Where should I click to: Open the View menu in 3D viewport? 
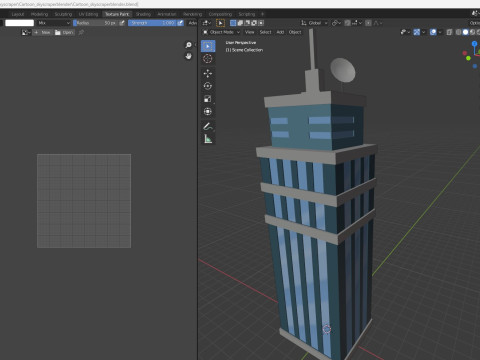249,32
